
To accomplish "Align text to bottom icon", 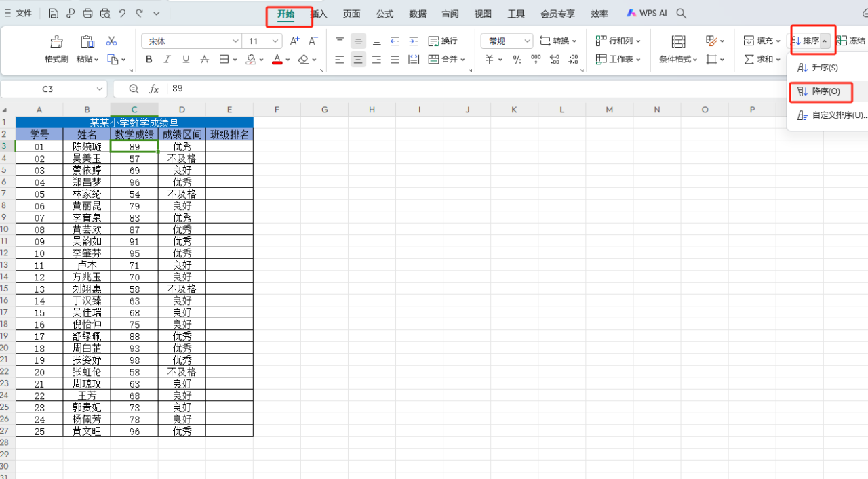I will tap(376, 41).
